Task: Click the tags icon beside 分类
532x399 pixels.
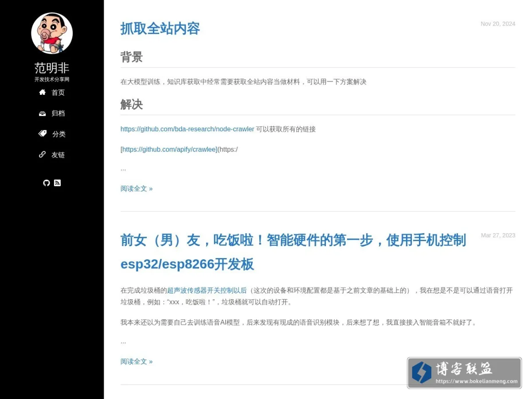Action: [43, 133]
